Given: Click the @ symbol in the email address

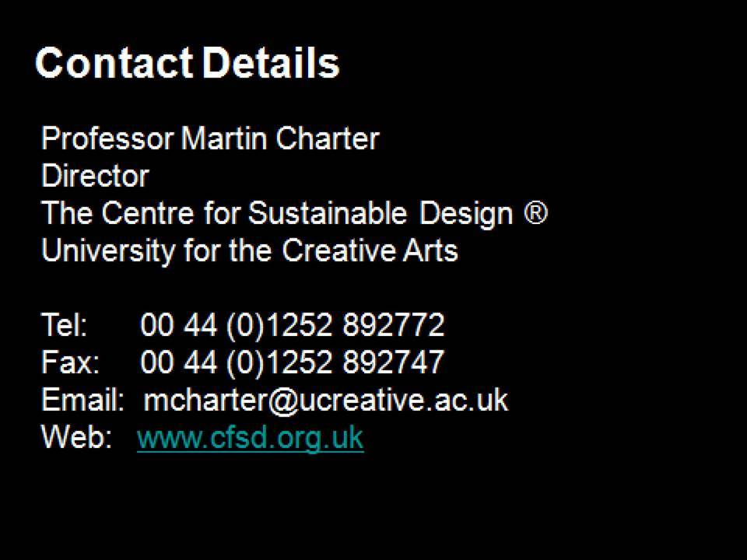Looking at the screenshot, I should coord(283,401).
